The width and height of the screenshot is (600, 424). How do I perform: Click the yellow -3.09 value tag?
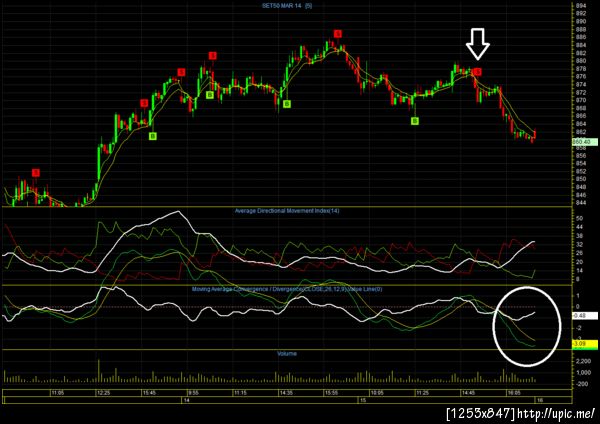click(x=585, y=344)
